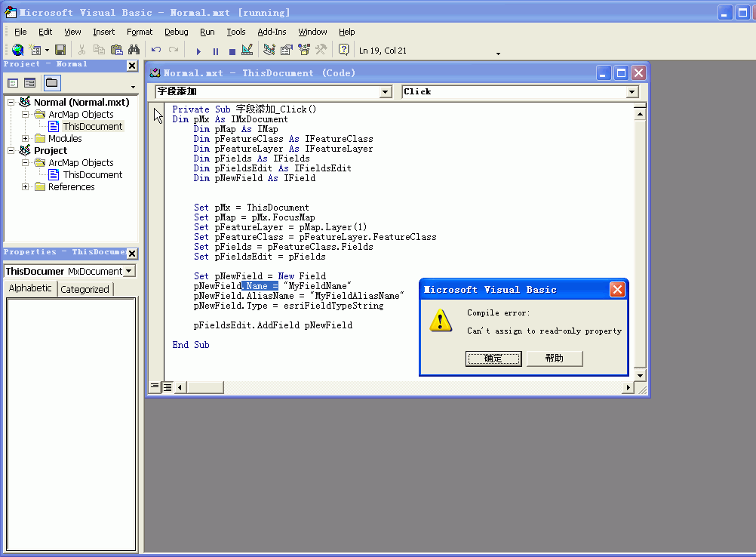Open the Window menu

click(312, 32)
